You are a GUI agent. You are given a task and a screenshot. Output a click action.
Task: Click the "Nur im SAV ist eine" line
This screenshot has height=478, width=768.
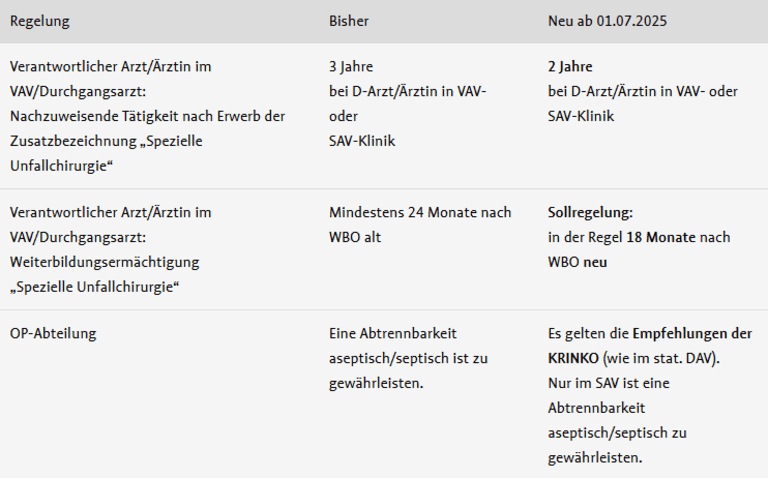point(609,383)
